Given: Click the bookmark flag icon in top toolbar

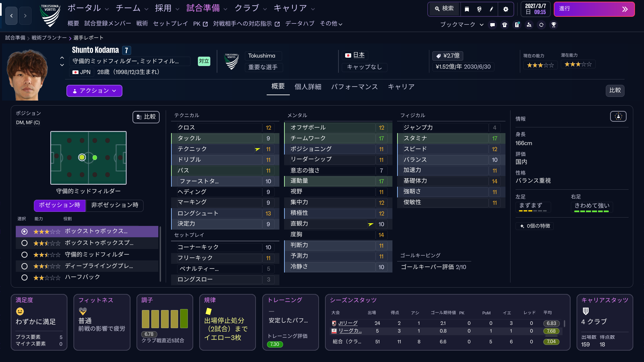Looking at the screenshot, I should (x=467, y=9).
